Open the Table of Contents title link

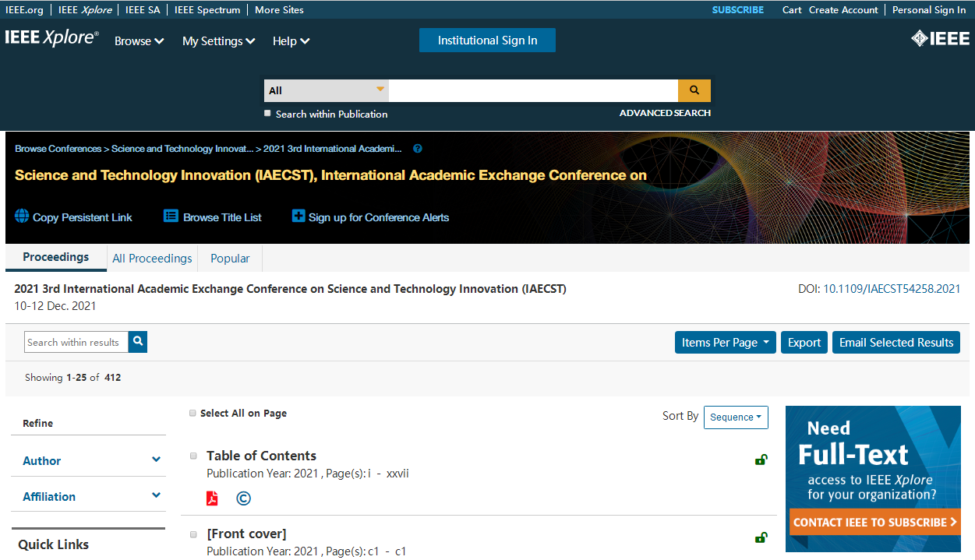tap(261, 456)
